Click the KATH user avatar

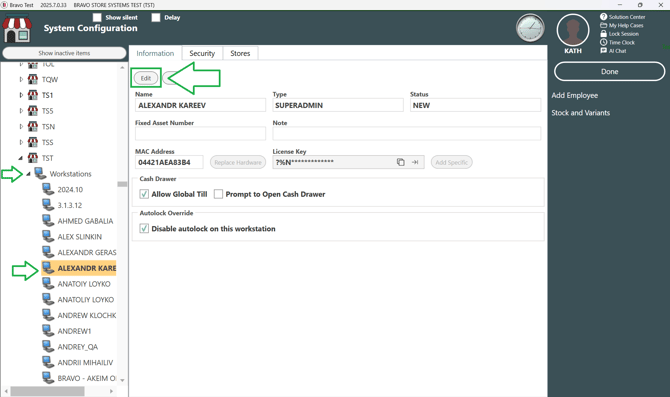point(573,30)
